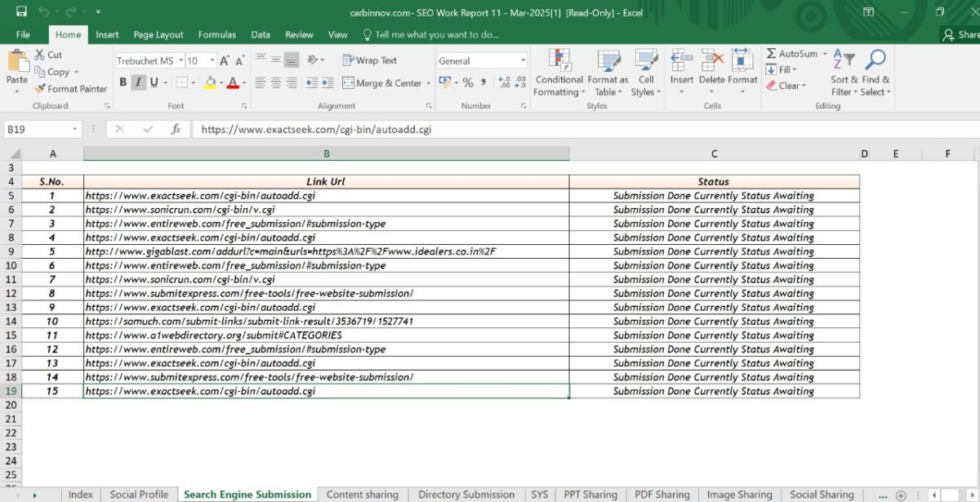Switch to Directory Submission sheet tab
The height and width of the screenshot is (502, 980).
466,495
